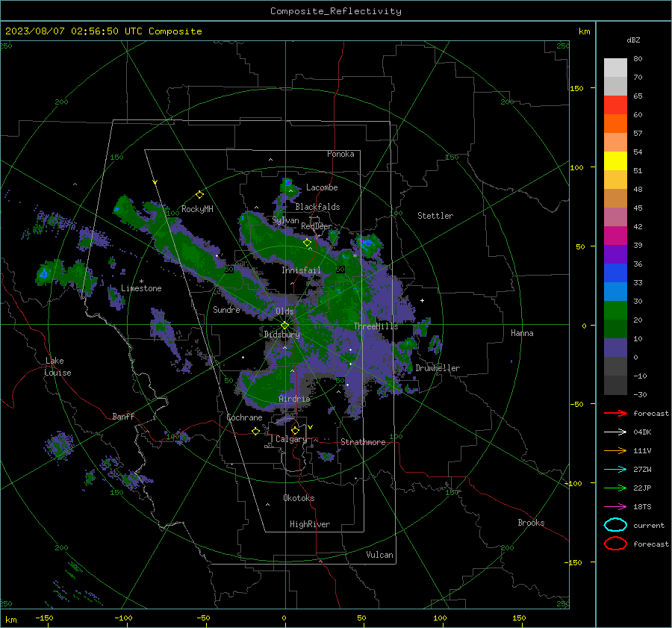Image resolution: width=672 pixels, height=628 pixels.
Task: Click the Olds city label
Action: (284, 311)
